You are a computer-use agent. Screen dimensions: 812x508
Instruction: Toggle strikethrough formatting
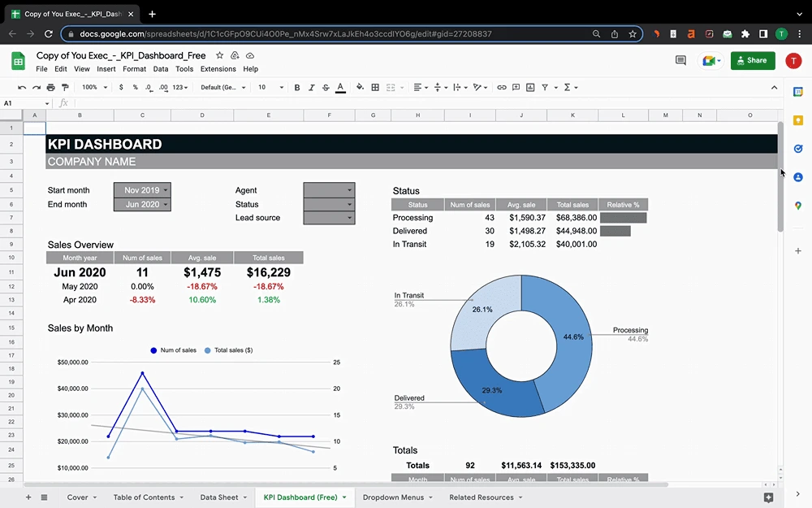(x=326, y=87)
